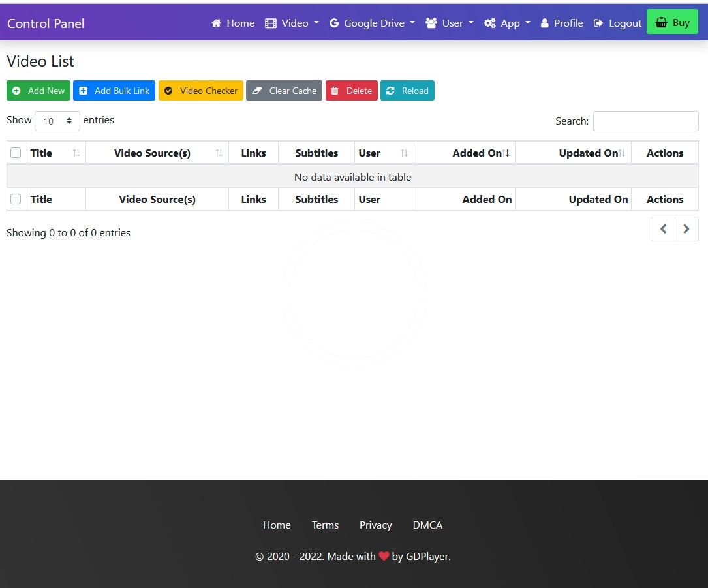Expand the Google Drive dropdown menu
The height and width of the screenshot is (588, 708).
371,23
